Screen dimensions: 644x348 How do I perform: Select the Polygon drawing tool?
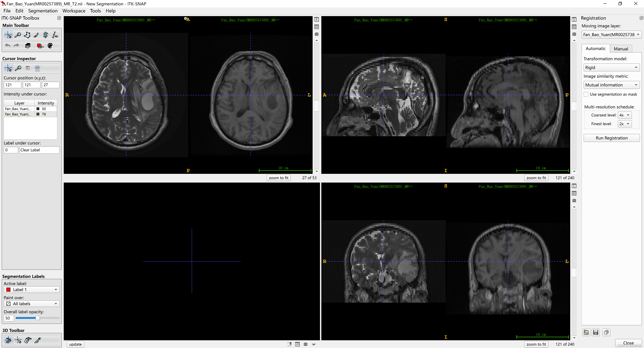coord(27,35)
